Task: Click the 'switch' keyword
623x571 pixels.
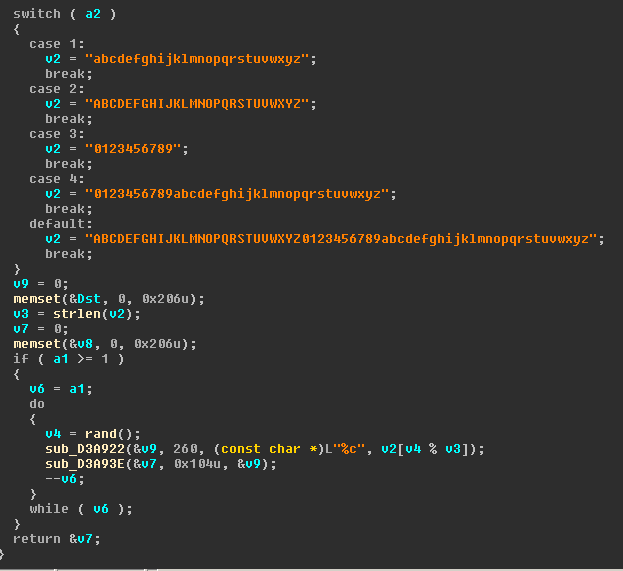Action: [37, 14]
